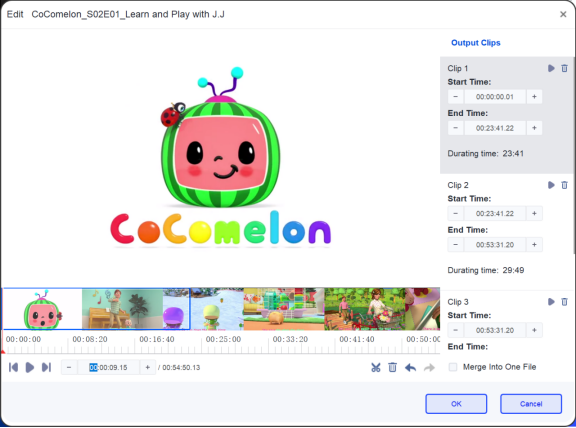Increase Clip 1 End Time
Image resolution: width=576 pixels, height=428 pixels.
coord(534,128)
